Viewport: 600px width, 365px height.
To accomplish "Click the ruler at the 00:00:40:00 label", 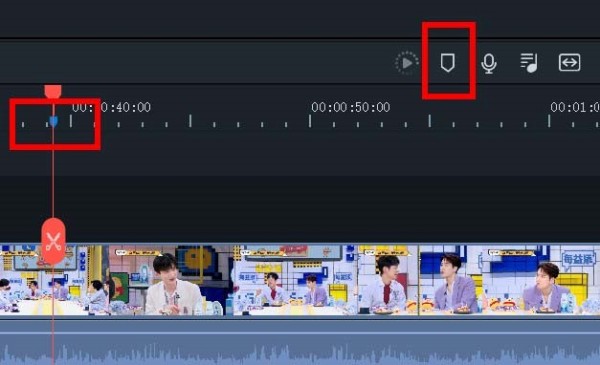I will tap(111, 107).
